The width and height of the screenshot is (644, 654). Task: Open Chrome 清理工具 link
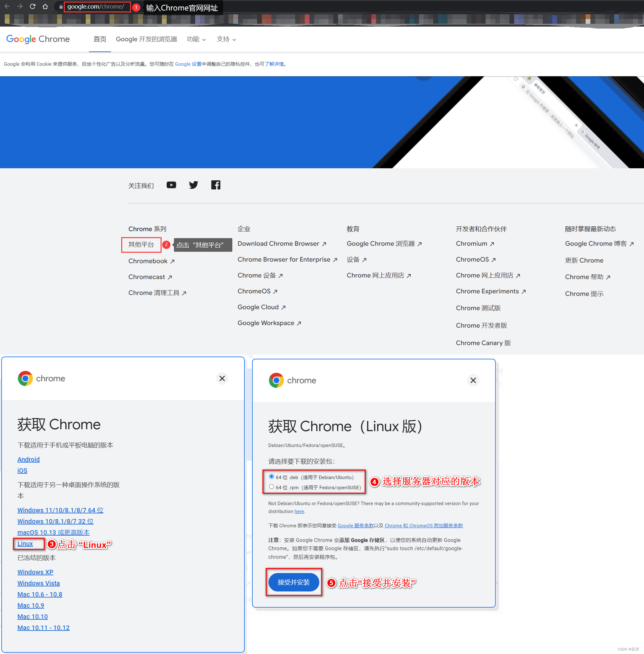(157, 293)
